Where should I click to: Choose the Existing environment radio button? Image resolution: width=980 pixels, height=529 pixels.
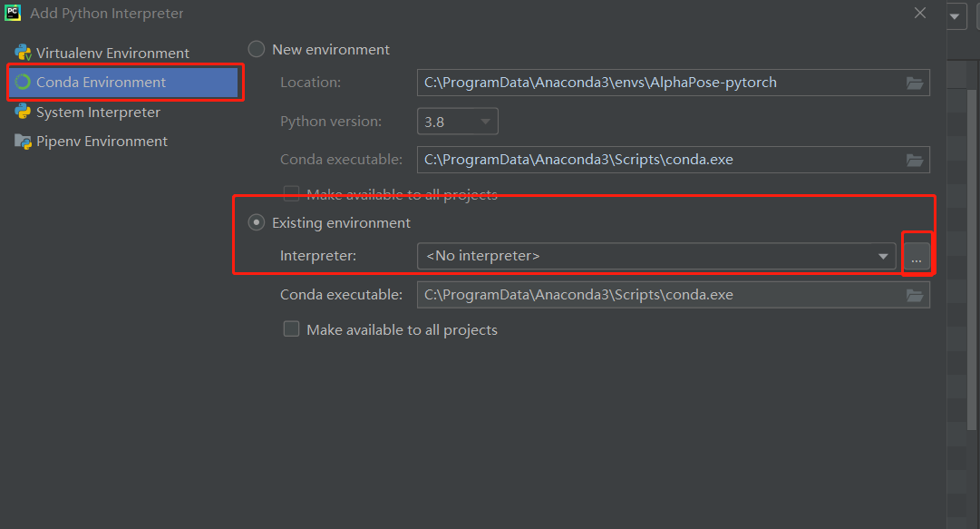click(x=257, y=222)
